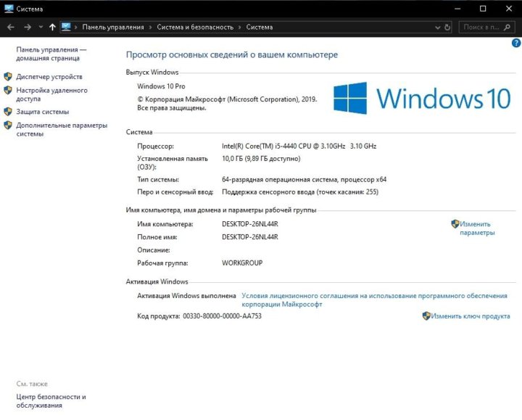The width and height of the screenshot is (522, 420).
Task: Open Диспетчер устройств
Action: 49,77
